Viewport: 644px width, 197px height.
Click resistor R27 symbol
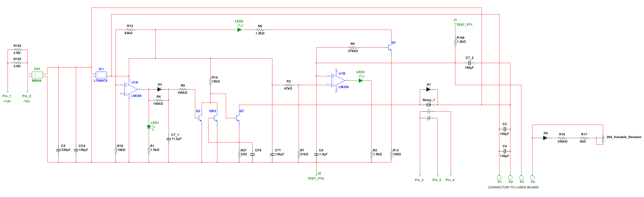point(239,154)
